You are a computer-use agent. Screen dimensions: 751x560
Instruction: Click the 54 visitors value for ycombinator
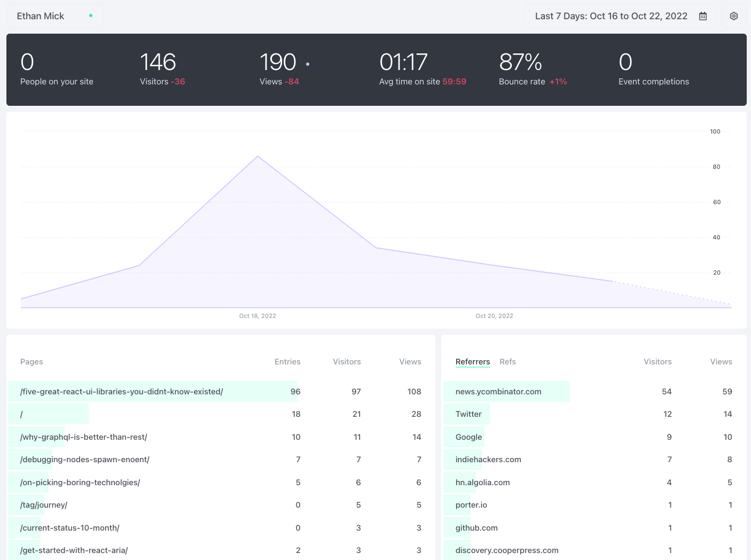pos(667,392)
